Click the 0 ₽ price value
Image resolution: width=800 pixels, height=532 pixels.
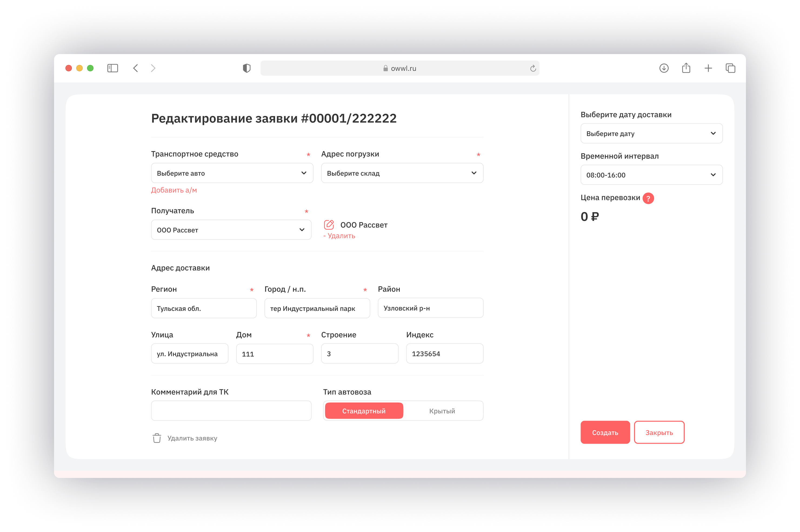coord(589,217)
